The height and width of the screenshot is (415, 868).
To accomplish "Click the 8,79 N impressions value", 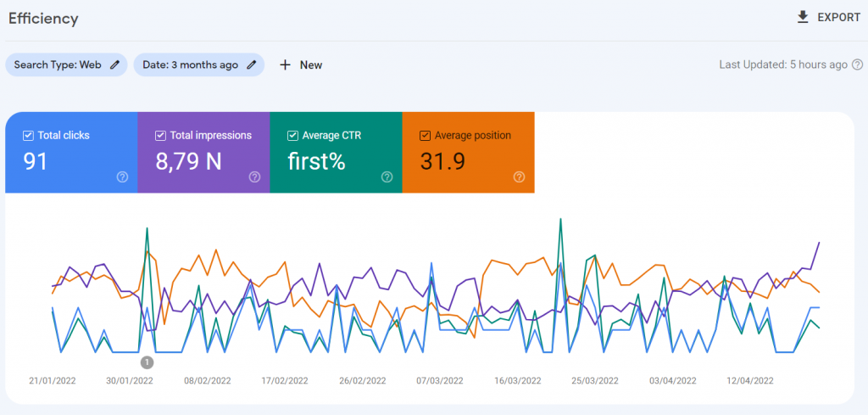I will click(189, 161).
